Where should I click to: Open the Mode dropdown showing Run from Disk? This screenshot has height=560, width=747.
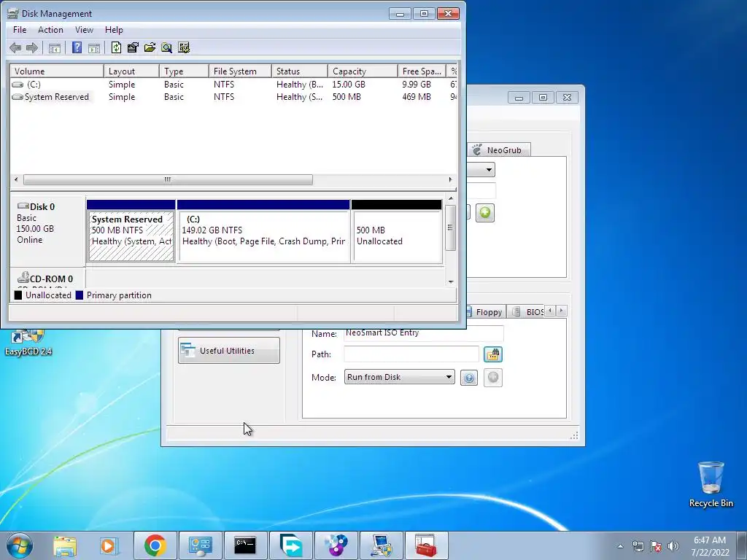pos(399,377)
